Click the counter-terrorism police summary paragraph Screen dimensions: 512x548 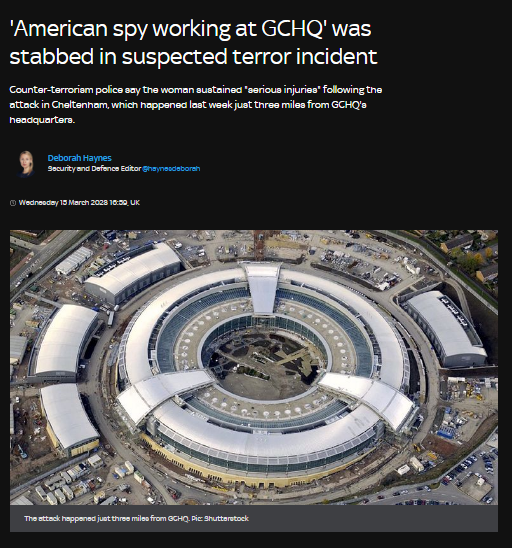click(x=196, y=104)
